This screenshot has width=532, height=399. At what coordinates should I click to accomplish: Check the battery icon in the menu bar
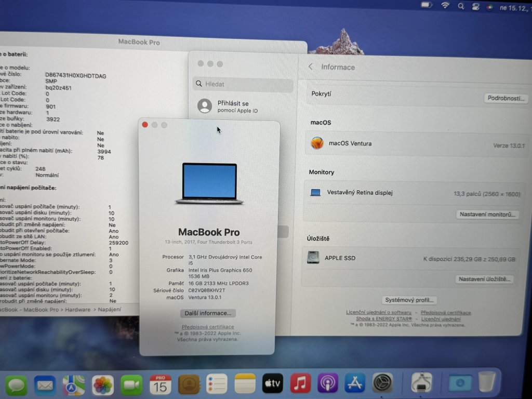click(x=427, y=5)
